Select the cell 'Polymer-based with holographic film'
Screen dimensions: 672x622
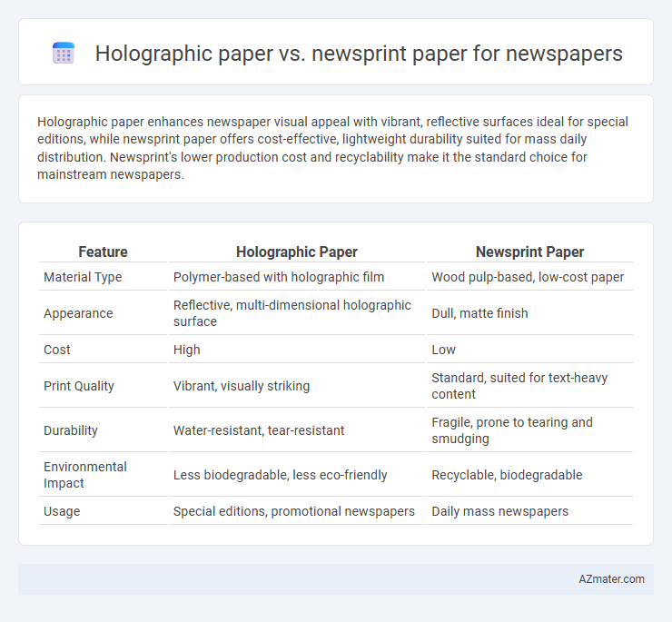coord(279,277)
